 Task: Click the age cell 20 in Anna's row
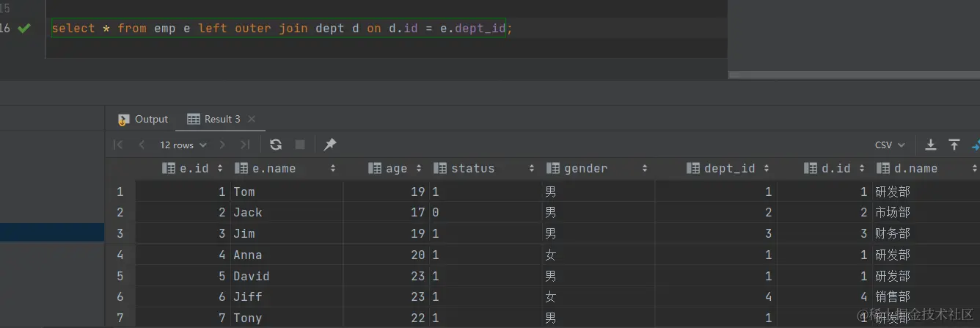(387, 255)
